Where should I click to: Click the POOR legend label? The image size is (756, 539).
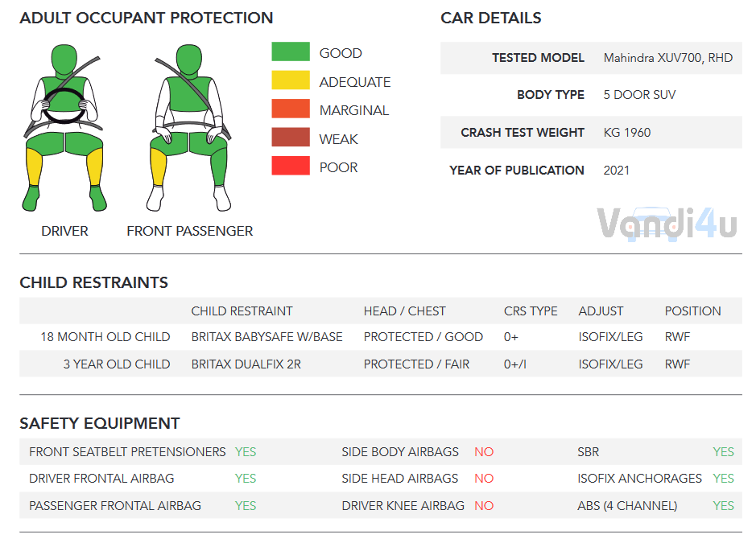click(x=338, y=167)
